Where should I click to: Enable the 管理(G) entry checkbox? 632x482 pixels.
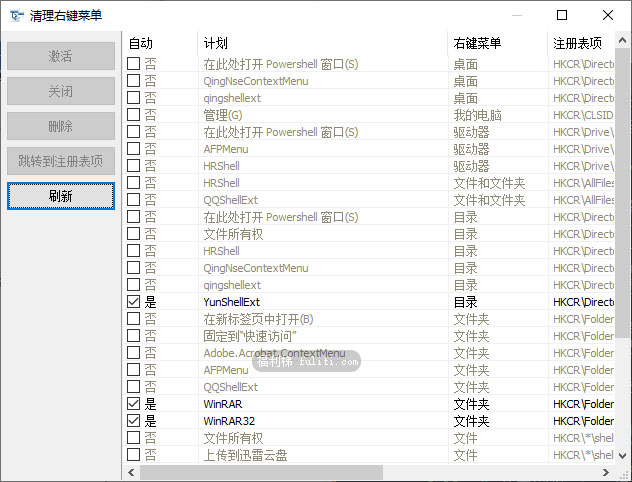pos(134,115)
